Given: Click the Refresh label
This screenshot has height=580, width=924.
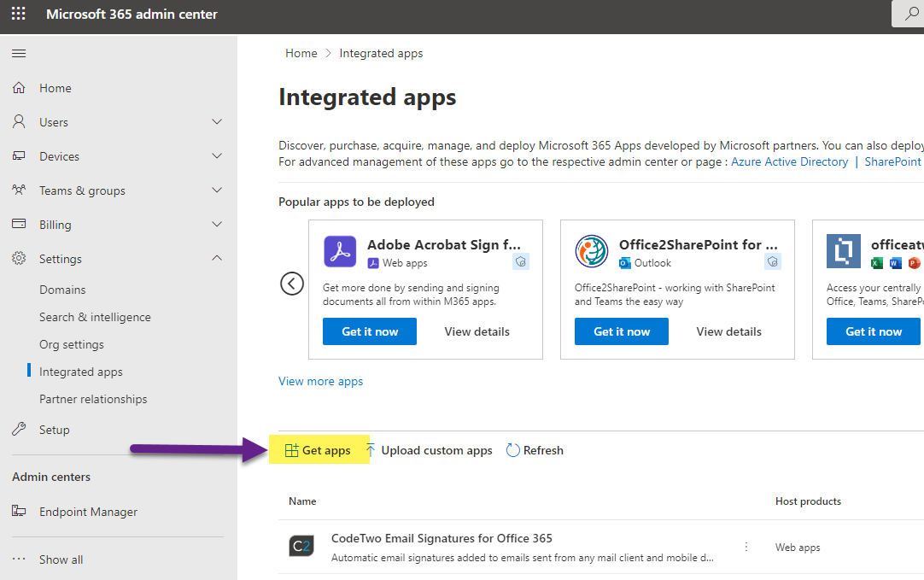Looking at the screenshot, I should coord(543,450).
